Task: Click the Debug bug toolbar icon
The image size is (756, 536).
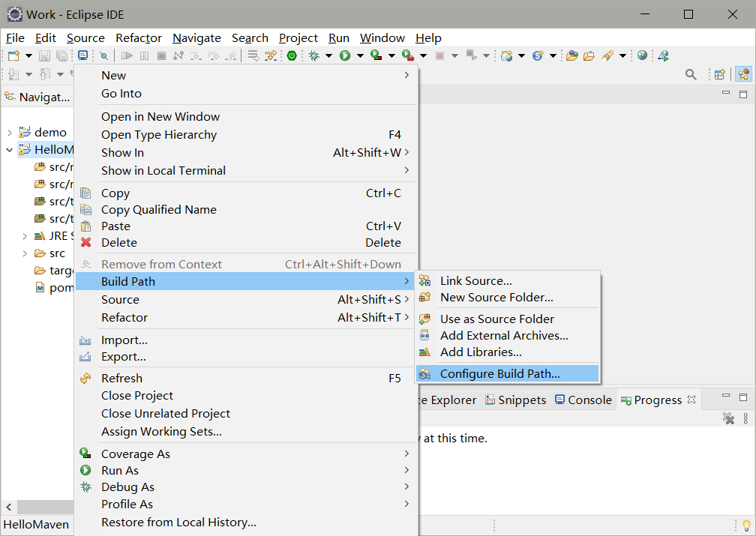Action: 313,56
